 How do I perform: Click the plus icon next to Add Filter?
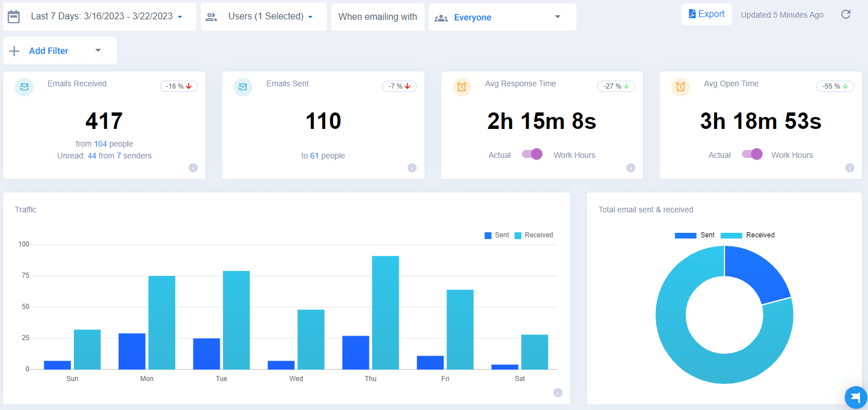[14, 51]
